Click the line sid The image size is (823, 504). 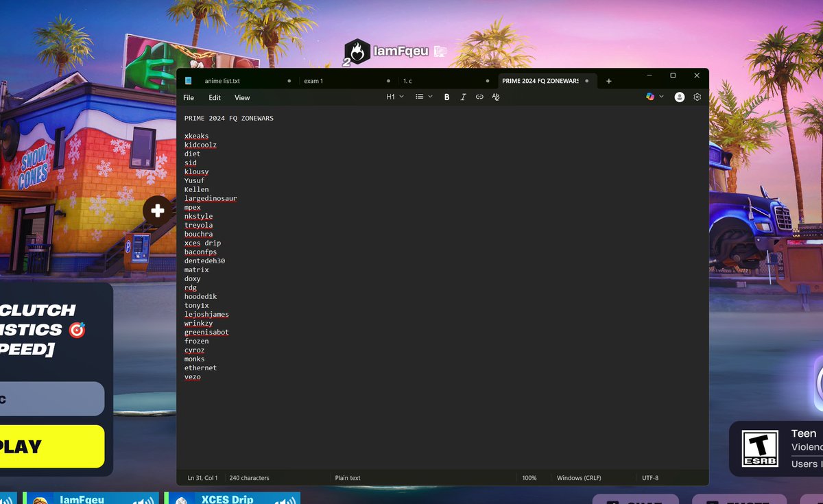(x=191, y=163)
